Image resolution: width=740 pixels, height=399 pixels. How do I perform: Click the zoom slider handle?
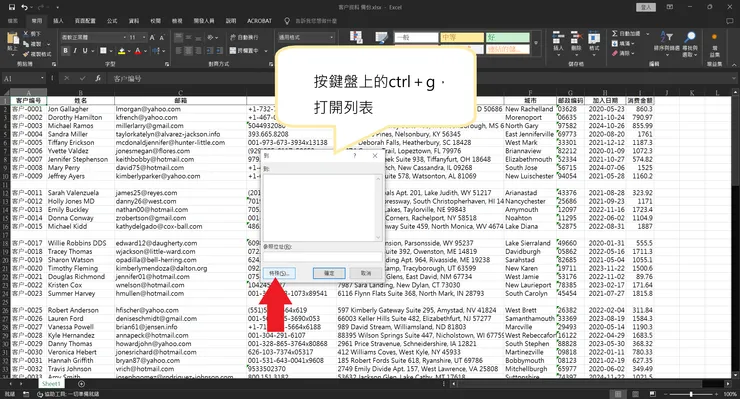(x=691, y=394)
